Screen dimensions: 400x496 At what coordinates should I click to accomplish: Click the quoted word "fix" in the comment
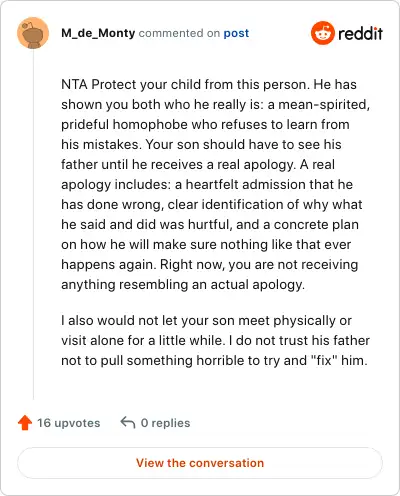(x=324, y=360)
